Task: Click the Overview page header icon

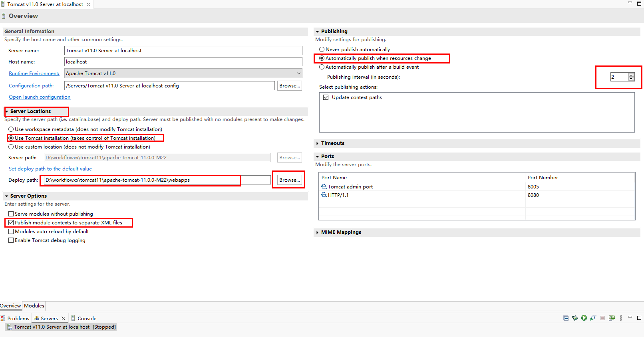Action: (x=4, y=16)
